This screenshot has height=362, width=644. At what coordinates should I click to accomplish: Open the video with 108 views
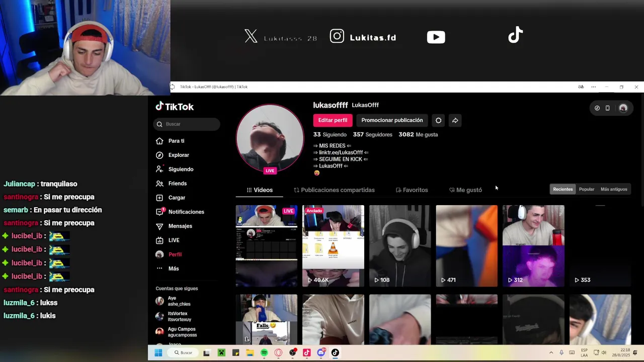(x=400, y=246)
